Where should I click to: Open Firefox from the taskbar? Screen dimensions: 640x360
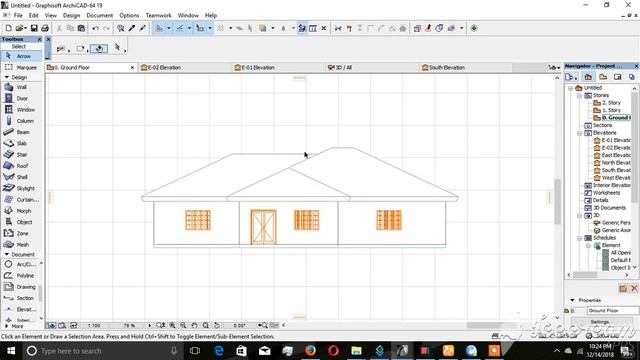[310, 351]
